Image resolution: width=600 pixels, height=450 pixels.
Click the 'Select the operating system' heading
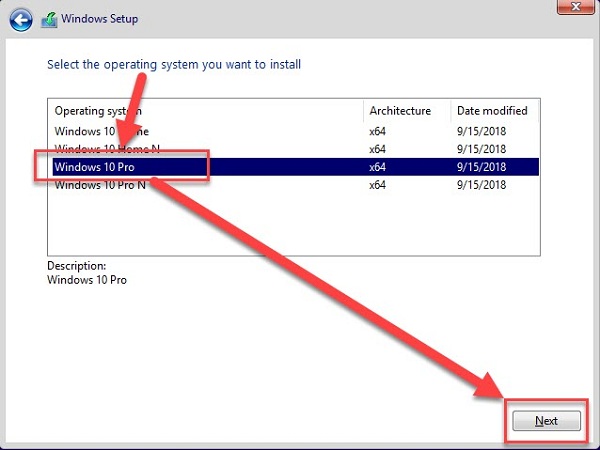[174, 65]
